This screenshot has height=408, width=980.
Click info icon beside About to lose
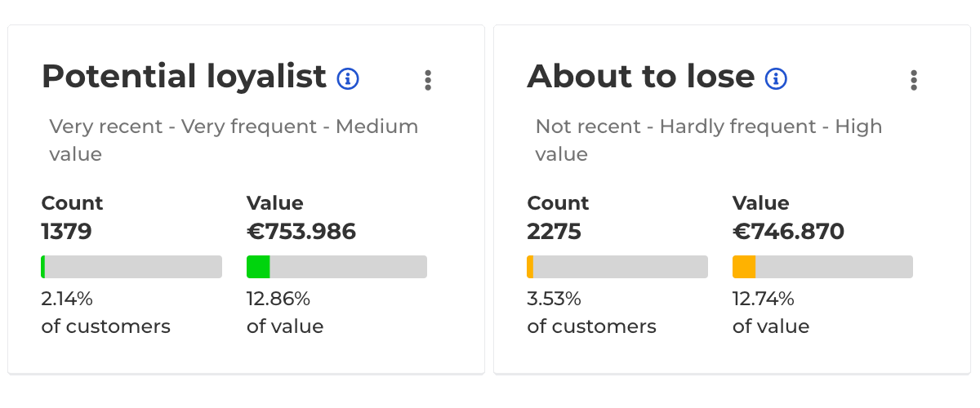(776, 78)
